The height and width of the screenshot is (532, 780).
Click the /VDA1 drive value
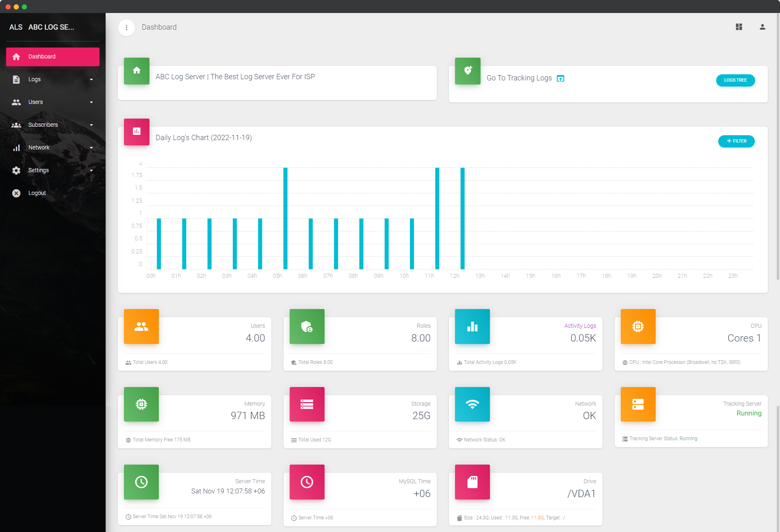tap(581, 494)
